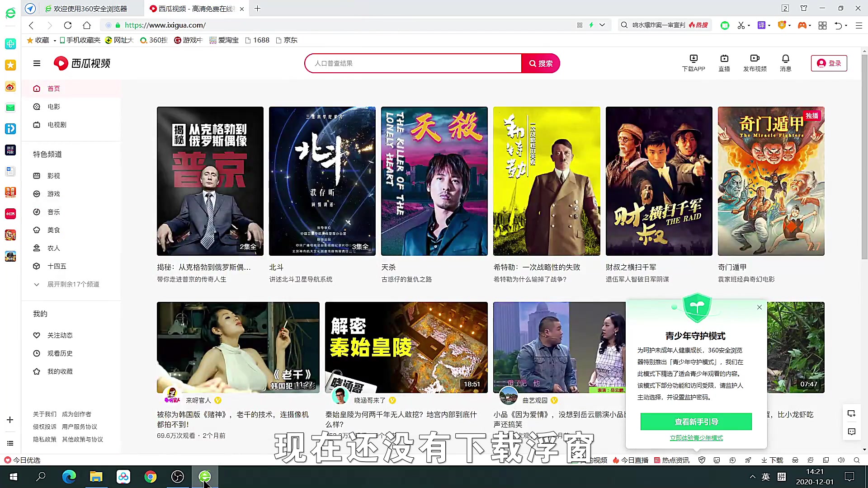Viewport: 868px width, 488px height.
Task: Open 消息 notifications bell
Action: [x=785, y=63]
